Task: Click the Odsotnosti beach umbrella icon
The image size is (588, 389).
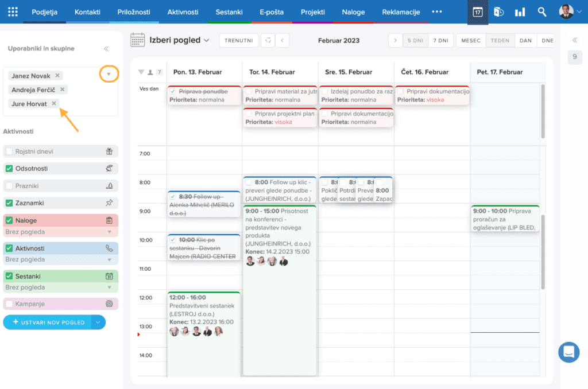Action: click(x=109, y=168)
